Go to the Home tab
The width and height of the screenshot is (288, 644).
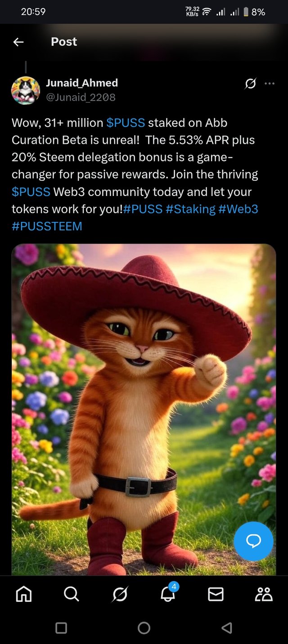[x=24, y=594]
